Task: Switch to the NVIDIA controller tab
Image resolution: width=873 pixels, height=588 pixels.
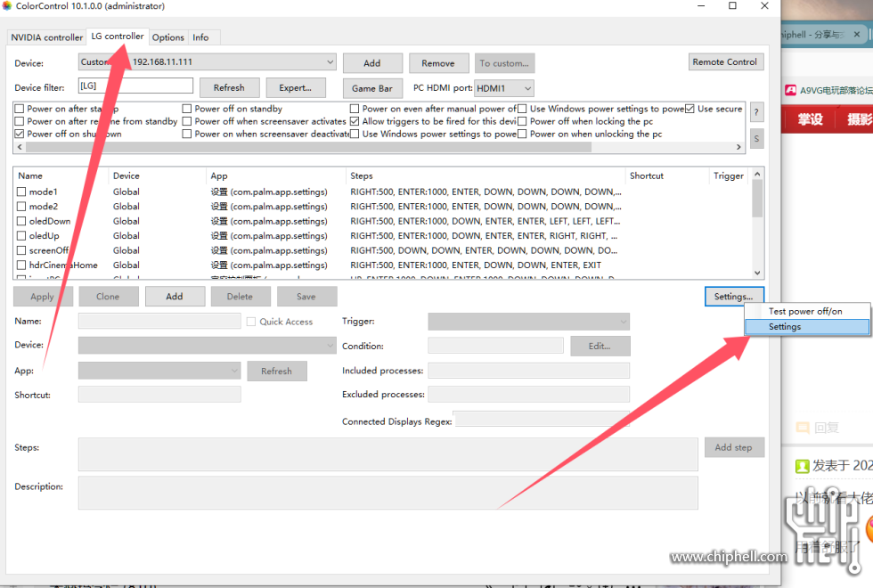Action: pos(46,37)
